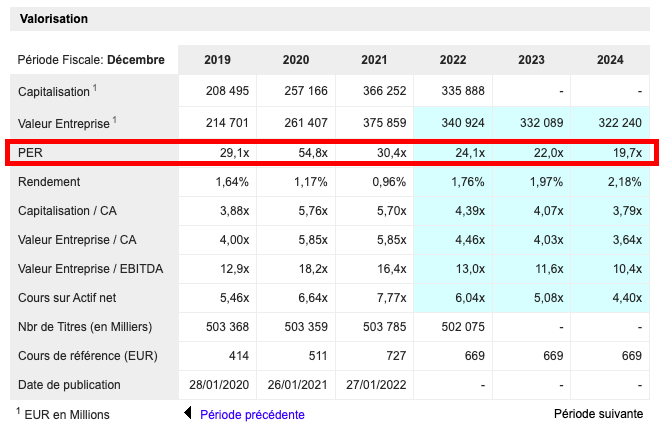Click the capitalisation value 335 888
The width and height of the screenshot is (663, 428).
coord(463,91)
